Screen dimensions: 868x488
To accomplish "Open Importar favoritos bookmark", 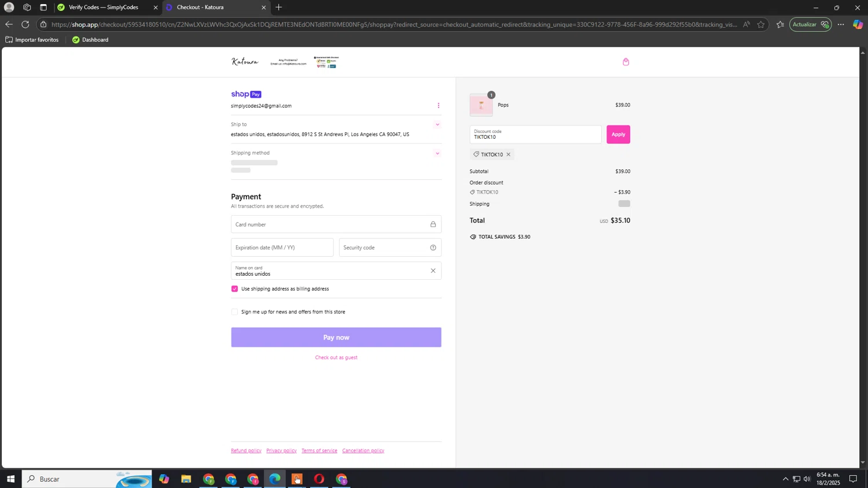I will tap(32, 40).
